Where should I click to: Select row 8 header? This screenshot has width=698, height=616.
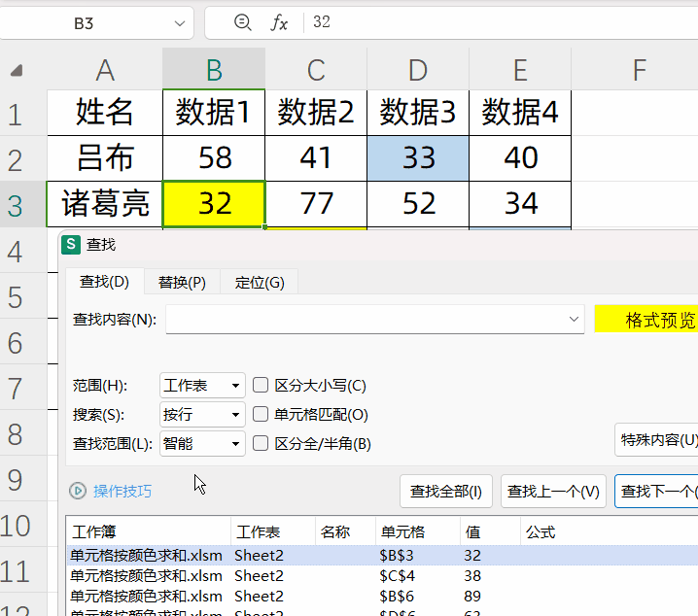23,433
